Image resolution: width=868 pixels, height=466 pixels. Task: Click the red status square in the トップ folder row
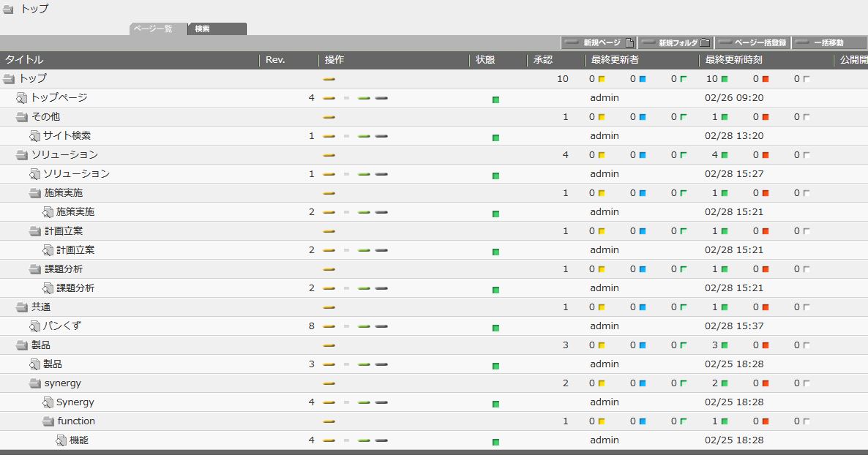point(766,79)
